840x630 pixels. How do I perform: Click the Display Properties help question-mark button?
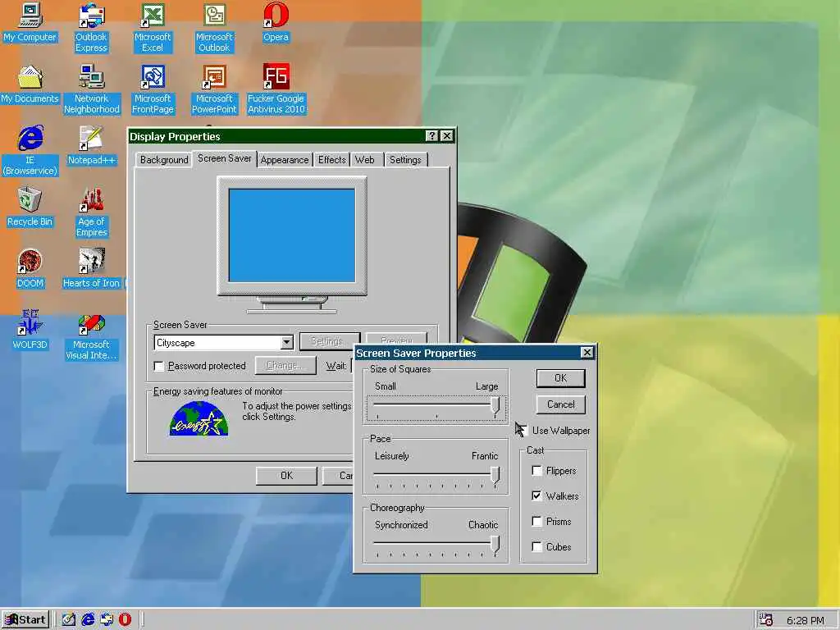pos(431,136)
